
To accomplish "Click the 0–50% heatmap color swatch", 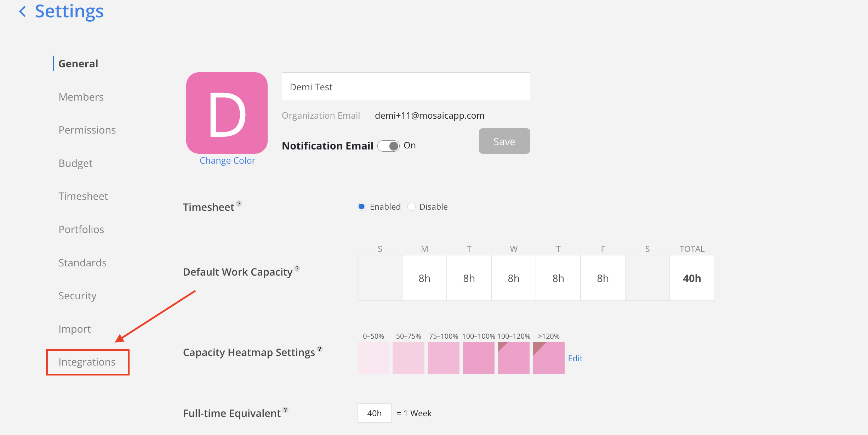I will point(373,358).
